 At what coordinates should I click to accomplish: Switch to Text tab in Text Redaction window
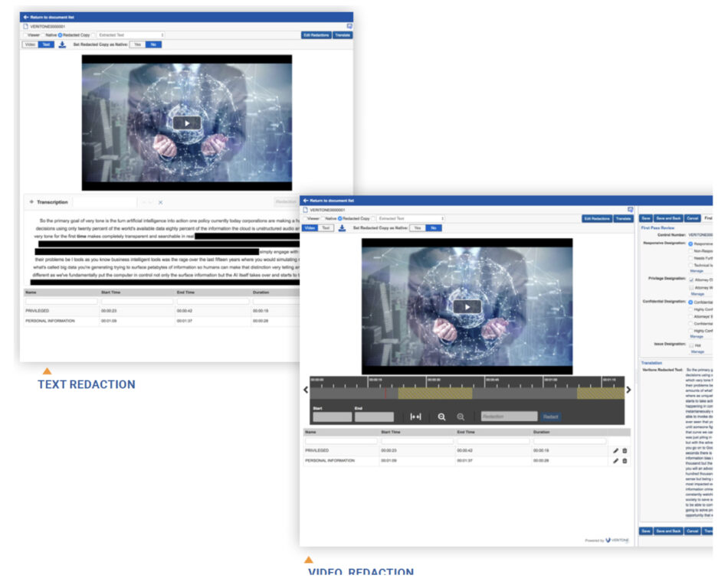coord(46,44)
